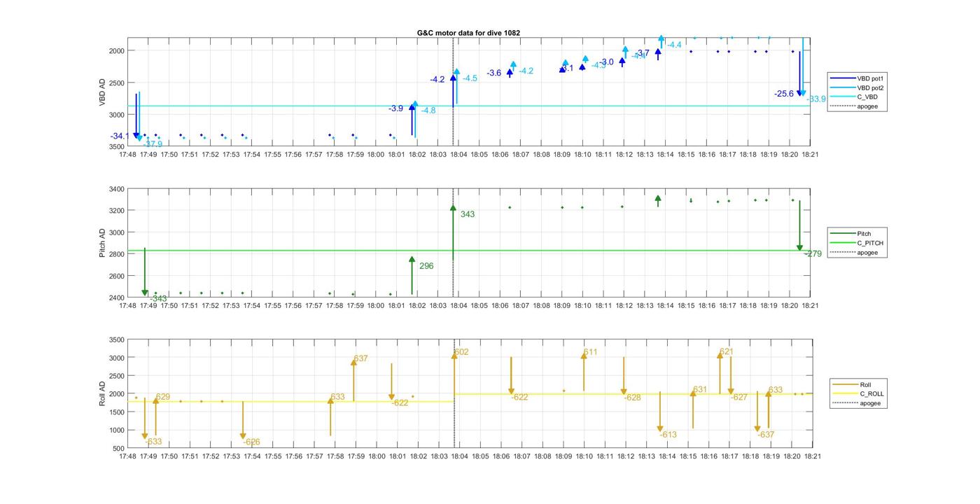
Task: Click the title 'G&C motor data for dive 1082'
Action: point(468,33)
